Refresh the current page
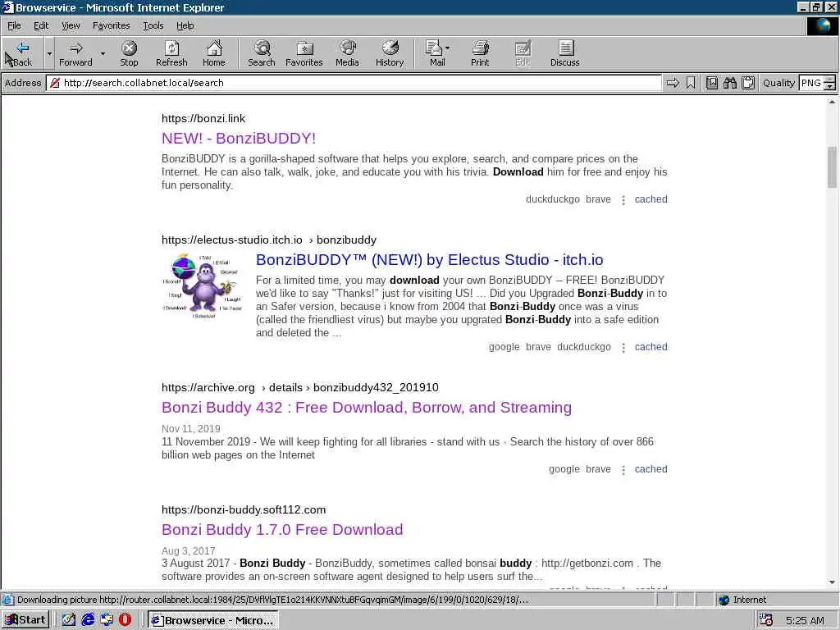Viewport: 840px width, 630px height. point(171,53)
